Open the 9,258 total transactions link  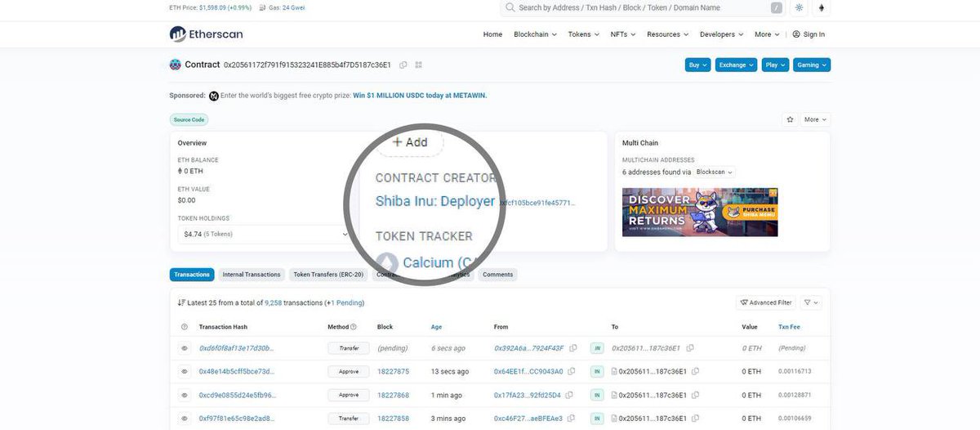pyautogui.click(x=274, y=302)
